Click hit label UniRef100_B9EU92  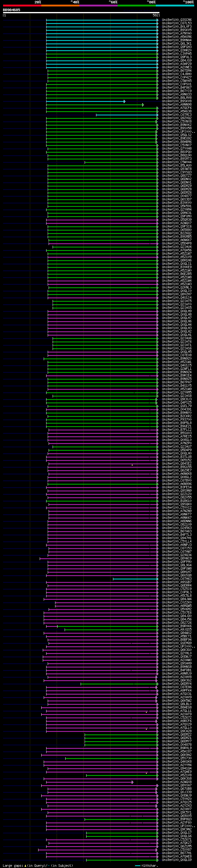click(x=177, y=139)
